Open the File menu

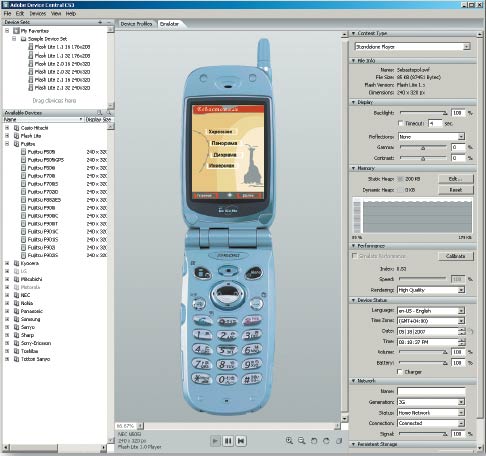(x=7, y=14)
